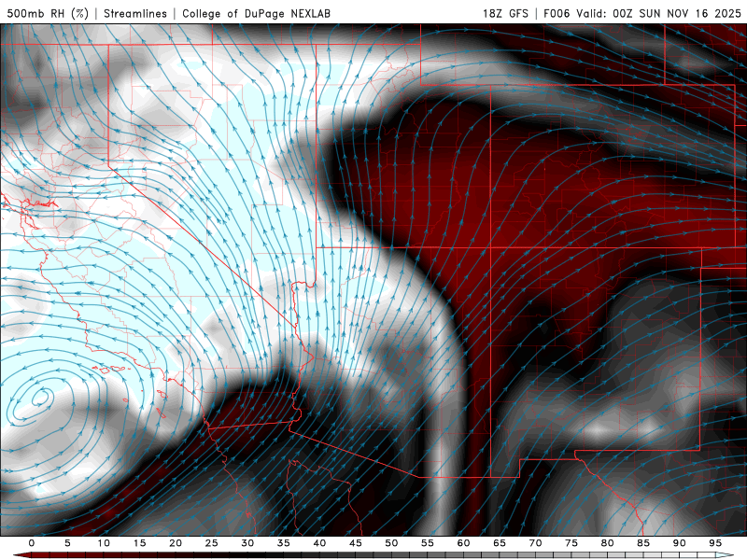Click the colorbar value label '85'
Screen dimensions: 747x560
click(643, 543)
